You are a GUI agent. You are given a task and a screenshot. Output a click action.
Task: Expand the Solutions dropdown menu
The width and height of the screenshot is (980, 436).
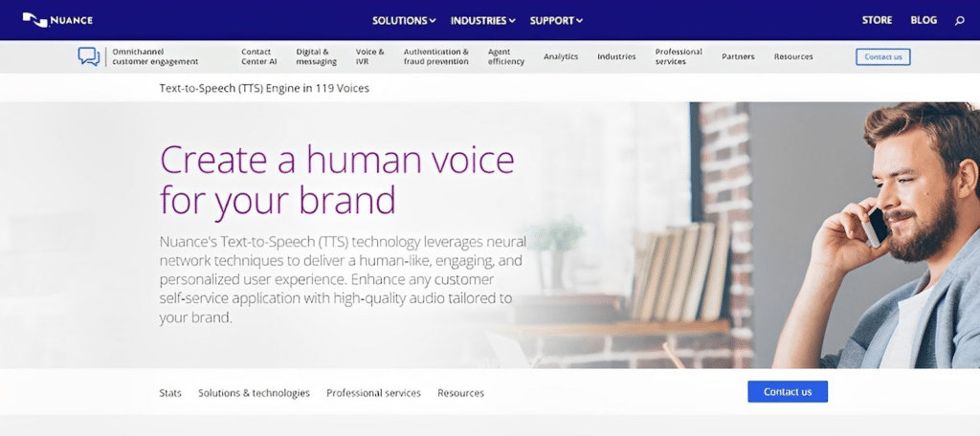point(404,21)
